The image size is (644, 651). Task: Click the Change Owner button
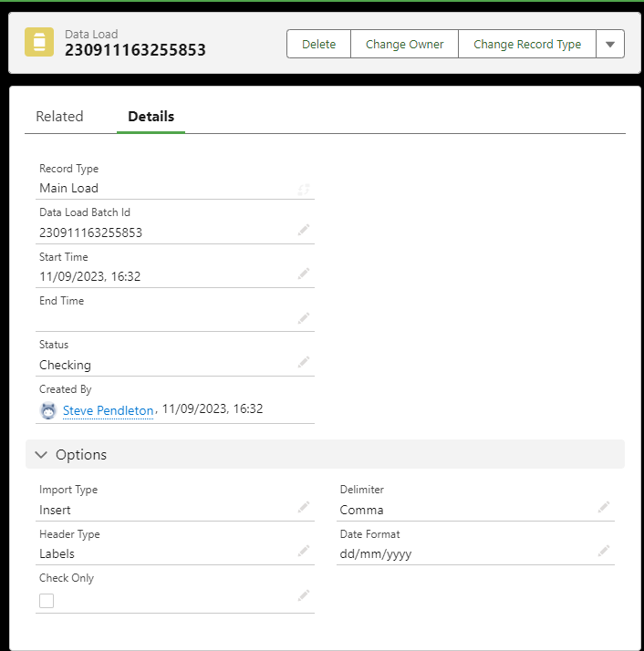pyautogui.click(x=404, y=44)
